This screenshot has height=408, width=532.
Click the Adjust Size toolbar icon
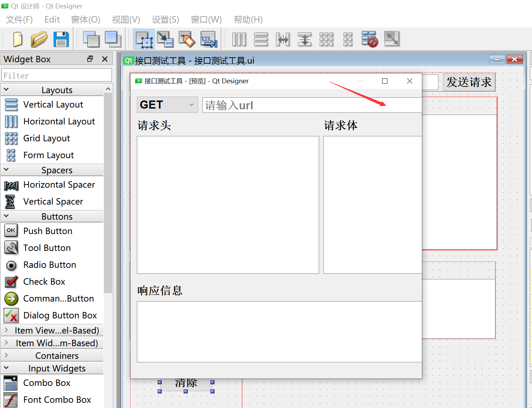(x=392, y=39)
